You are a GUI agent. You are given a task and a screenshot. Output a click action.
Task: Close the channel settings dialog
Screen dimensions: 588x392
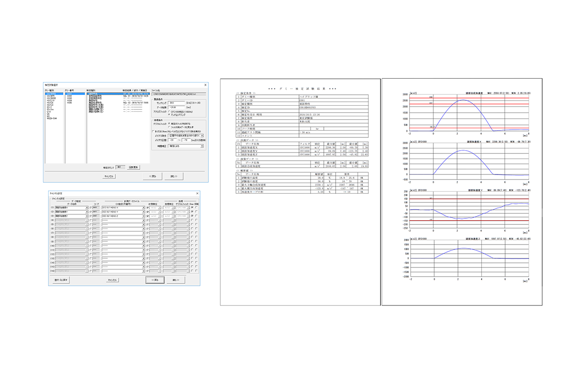(197, 193)
